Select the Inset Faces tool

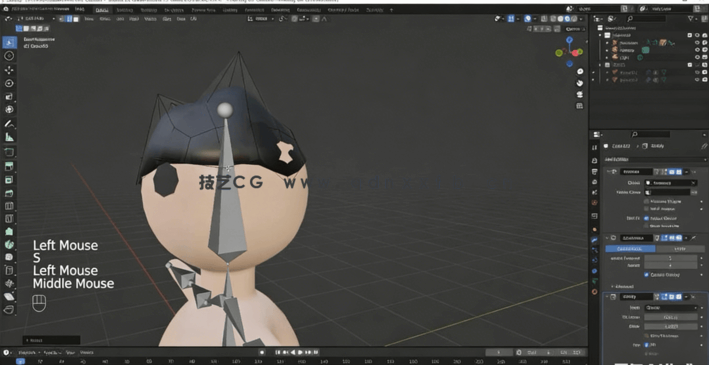9,180
